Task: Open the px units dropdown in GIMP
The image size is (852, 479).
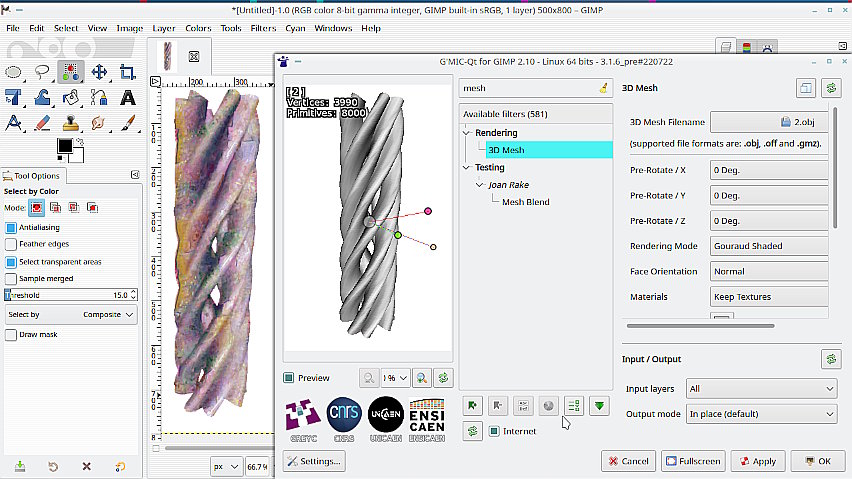Action: pos(225,467)
